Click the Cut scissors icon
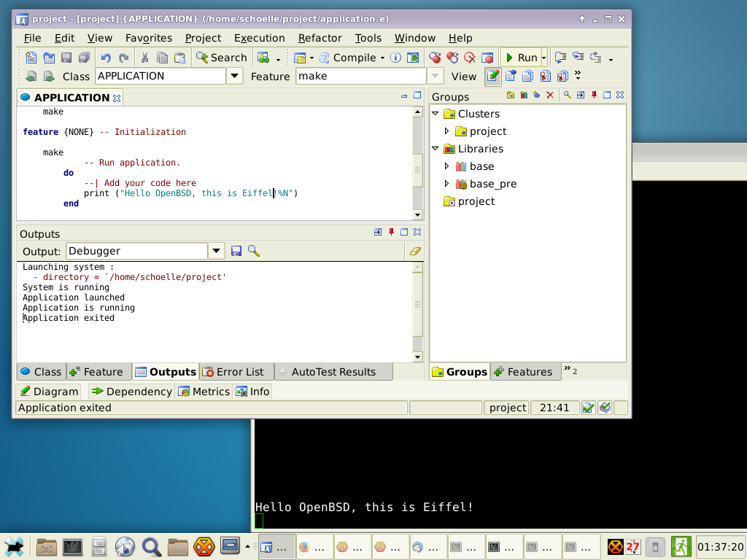Image resolution: width=747 pixels, height=560 pixels. click(x=144, y=58)
